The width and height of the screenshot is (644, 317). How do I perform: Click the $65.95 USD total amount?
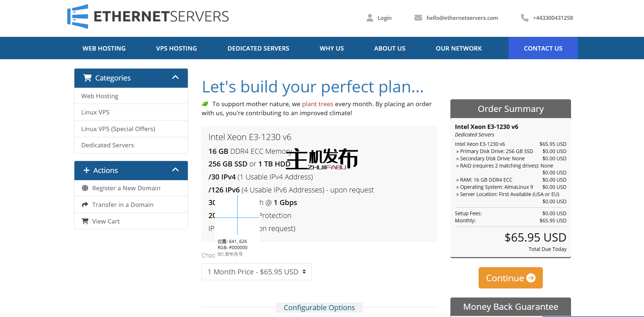point(535,237)
